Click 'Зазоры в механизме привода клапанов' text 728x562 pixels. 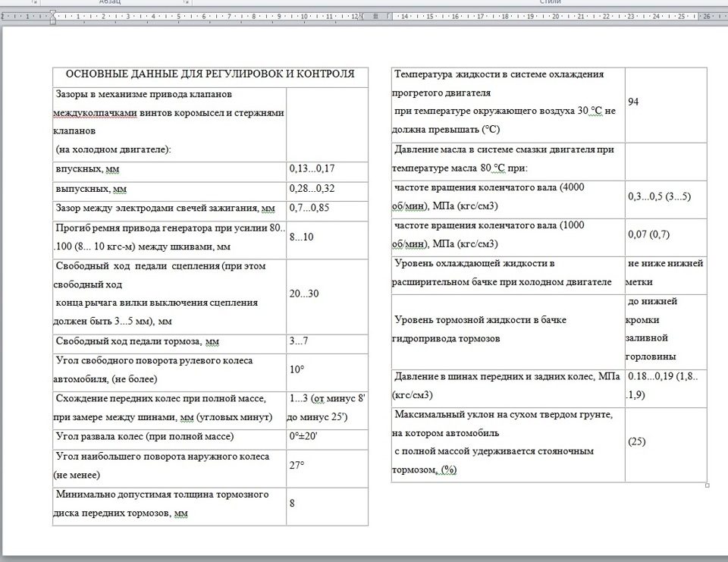click(x=144, y=94)
